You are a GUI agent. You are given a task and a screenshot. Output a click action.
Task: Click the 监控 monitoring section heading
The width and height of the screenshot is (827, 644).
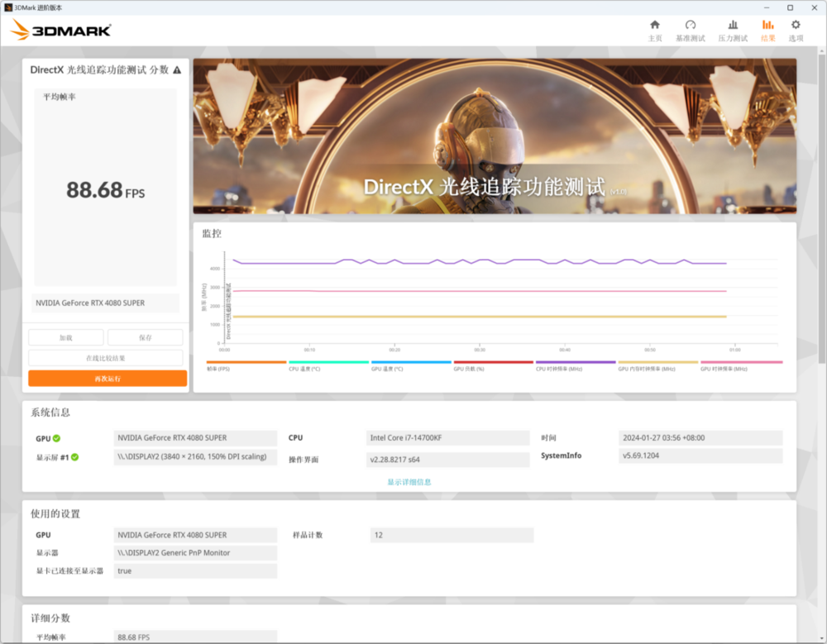pyautogui.click(x=212, y=234)
